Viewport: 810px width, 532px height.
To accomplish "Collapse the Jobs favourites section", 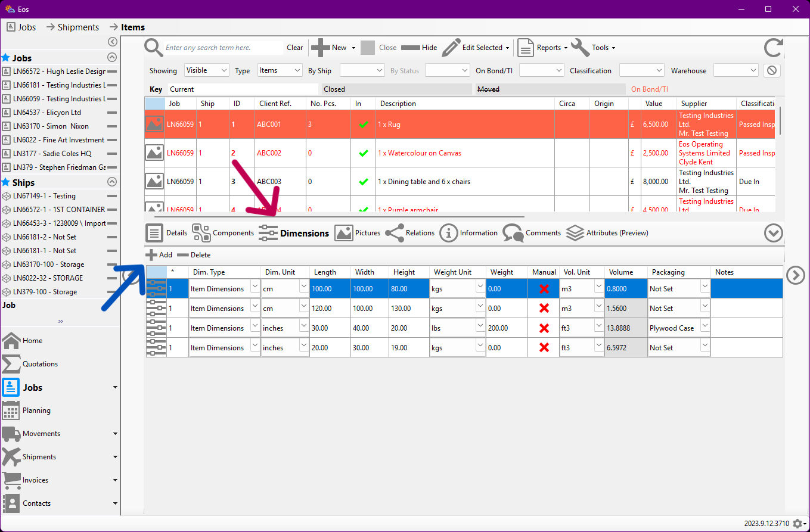I will coord(111,58).
